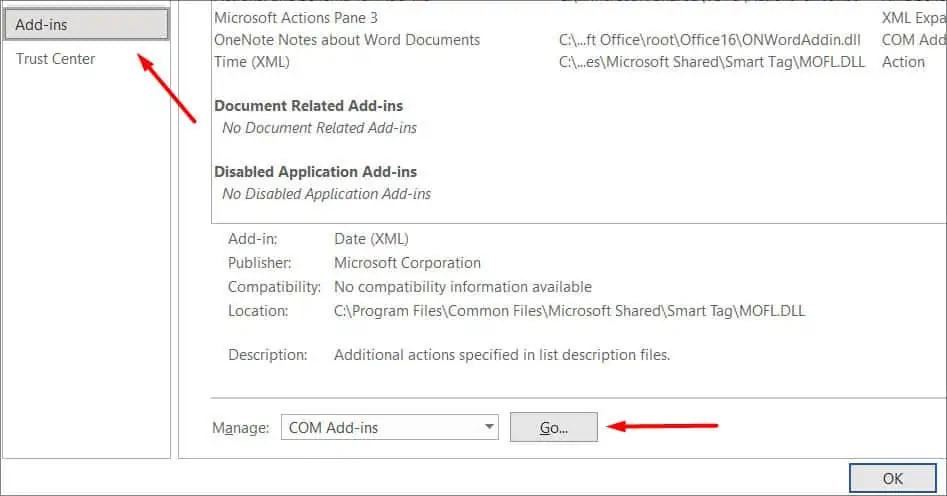This screenshot has height=496, width=947.
Task: Click the Microsoft Corporation publisher value
Action: click(x=408, y=263)
